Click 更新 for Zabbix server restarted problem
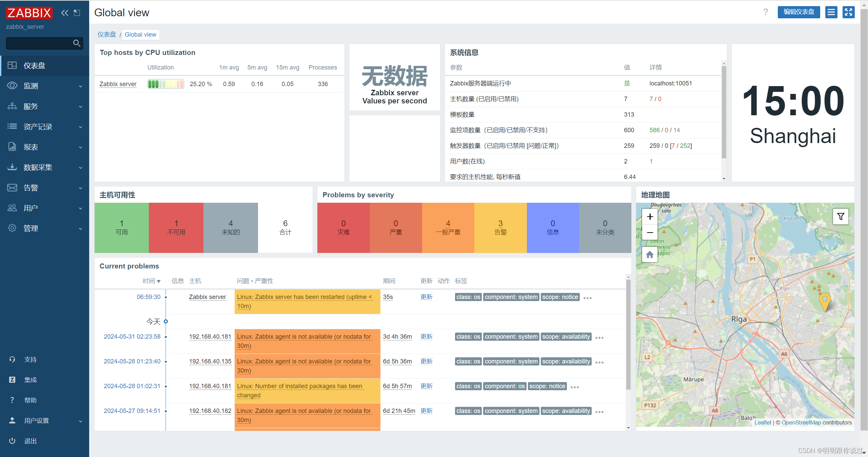868x457 pixels. pyautogui.click(x=427, y=297)
